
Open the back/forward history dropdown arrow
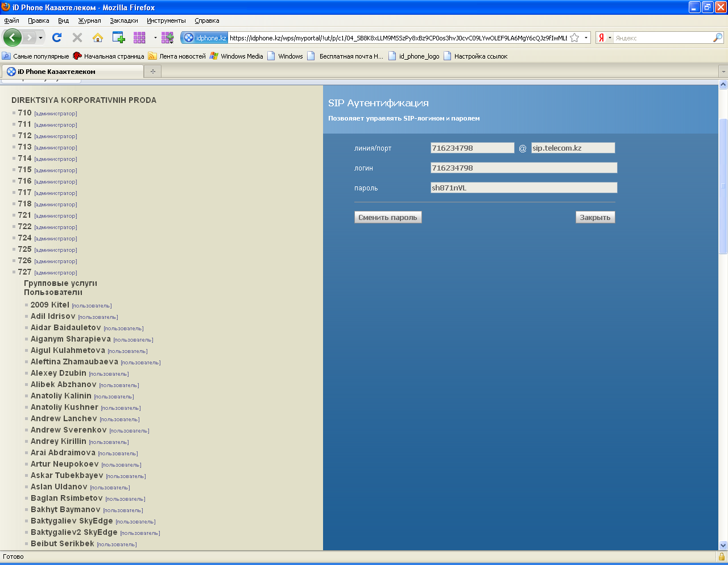pos(40,38)
